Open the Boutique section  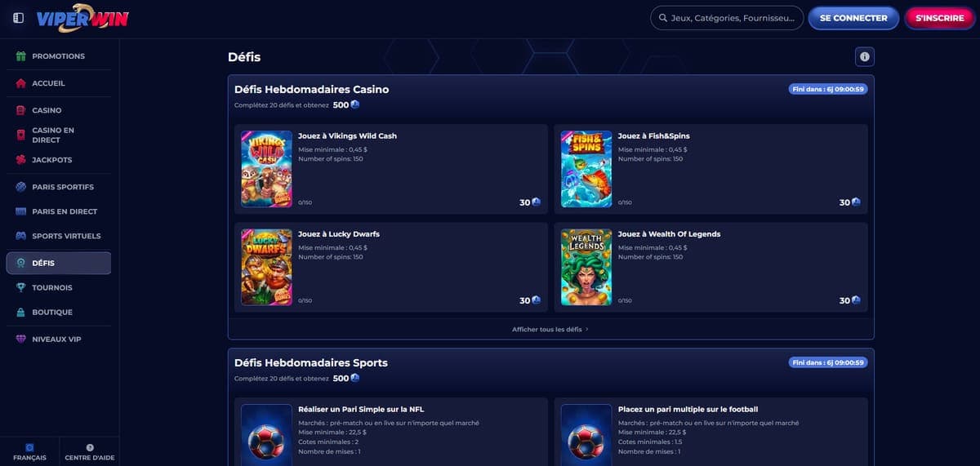59,312
